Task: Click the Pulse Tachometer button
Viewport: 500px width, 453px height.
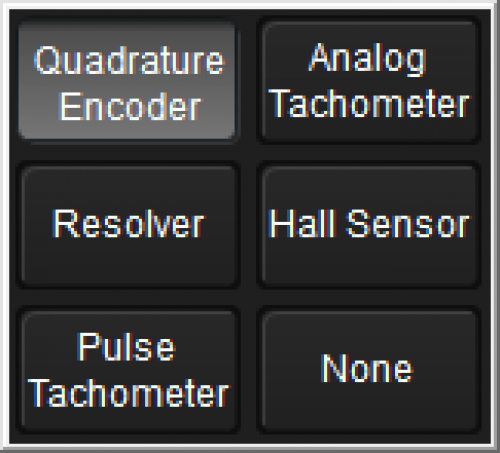Action: click(129, 371)
